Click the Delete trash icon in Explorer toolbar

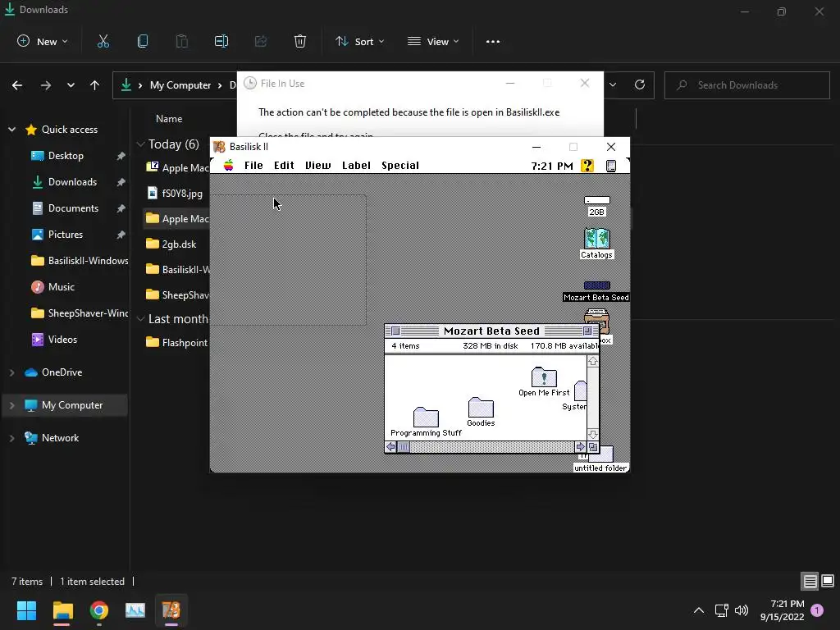click(x=300, y=41)
